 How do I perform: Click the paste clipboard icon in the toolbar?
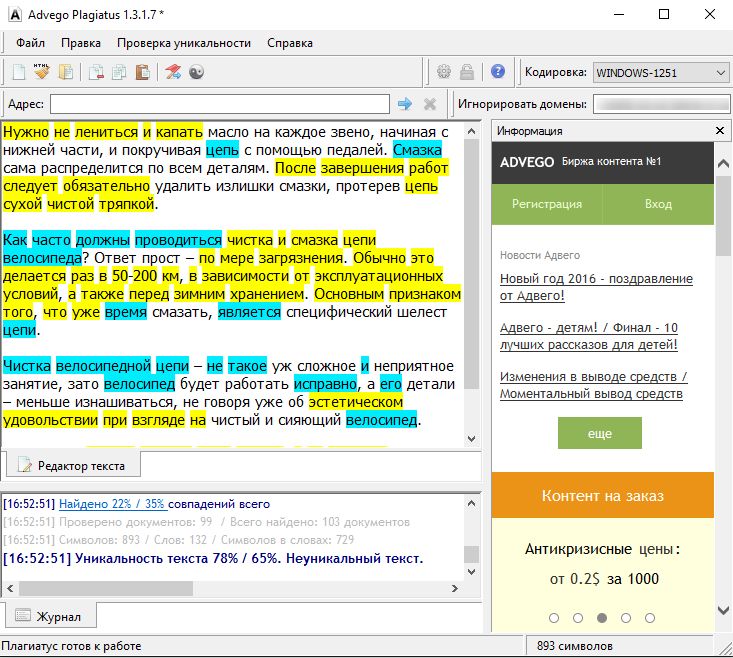(142, 72)
